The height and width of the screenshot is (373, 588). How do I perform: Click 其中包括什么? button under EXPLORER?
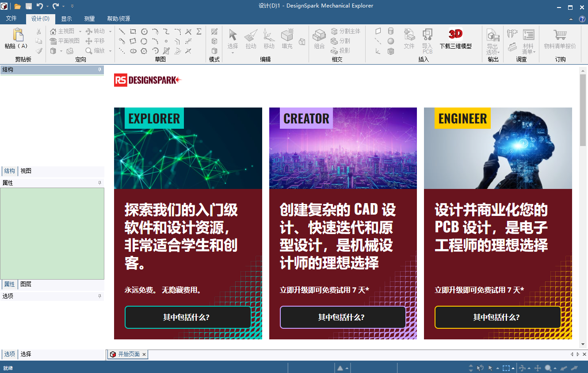click(187, 317)
